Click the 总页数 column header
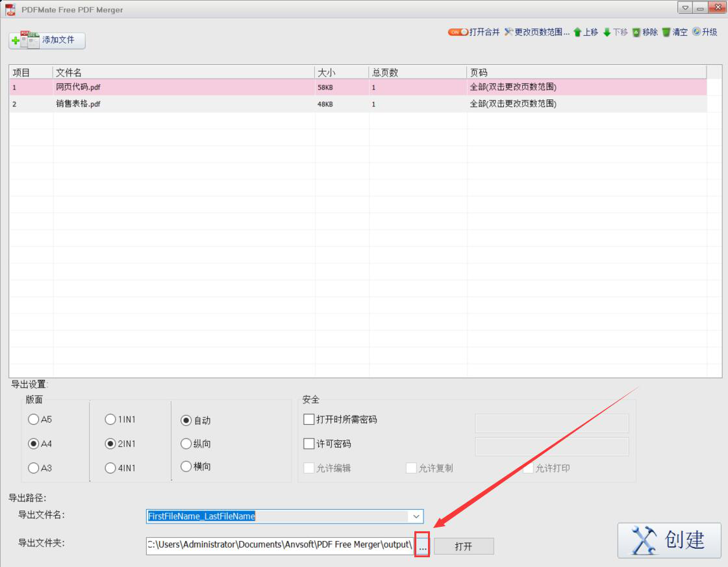The height and width of the screenshot is (567, 728). 418,73
